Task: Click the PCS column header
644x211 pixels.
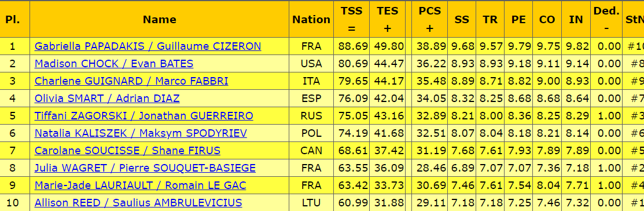Action: tap(429, 19)
